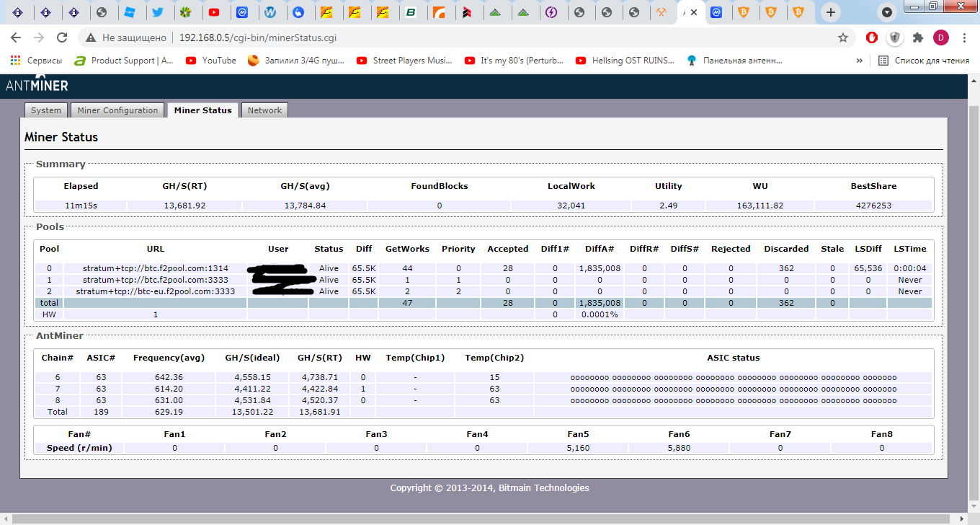Close the active miner status tab
The image size is (980, 525).
coord(694,12)
